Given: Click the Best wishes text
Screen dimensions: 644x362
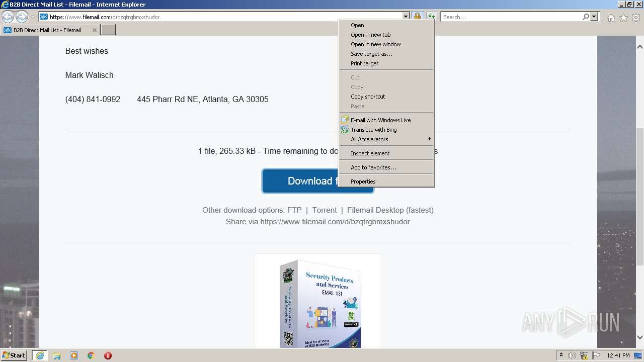Looking at the screenshot, I should [87, 51].
